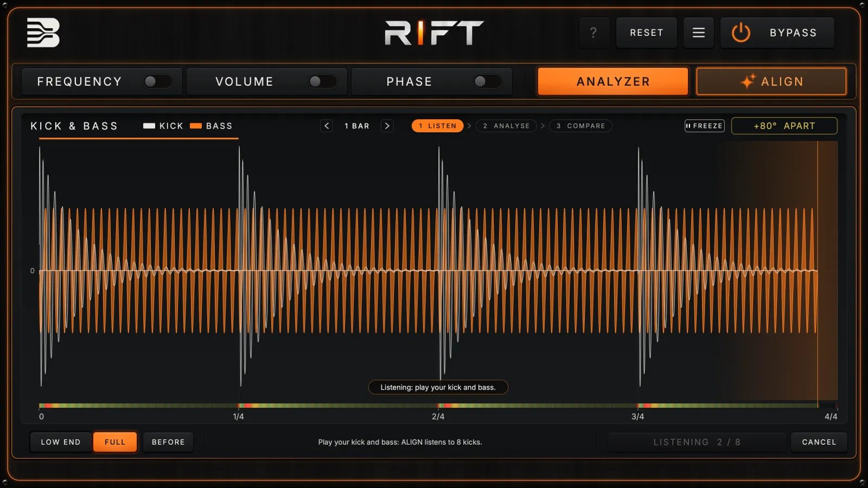This screenshot has height=488, width=868.
Task: Select step 2 ANALYSE
Action: 506,126
